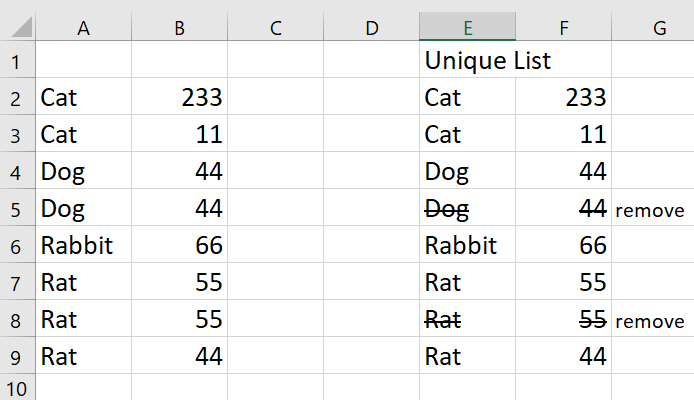The width and height of the screenshot is (694, 400).
Task: Click 'remove' note in row 5
Action: [650, 210]
